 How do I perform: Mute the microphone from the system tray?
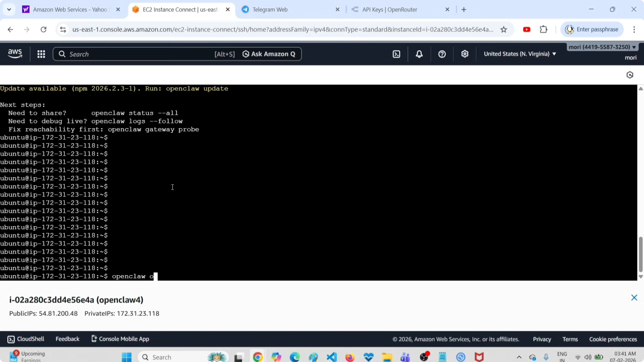click(546, 357)
